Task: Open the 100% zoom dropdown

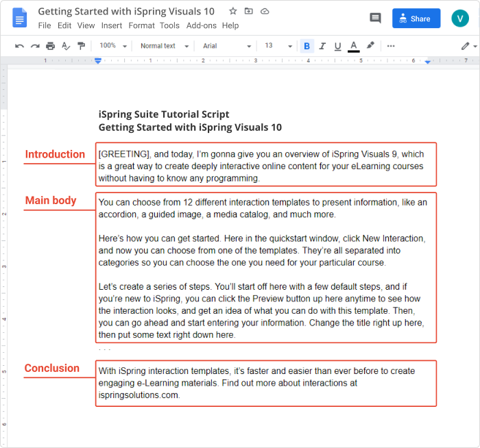Action: (113, 46)
